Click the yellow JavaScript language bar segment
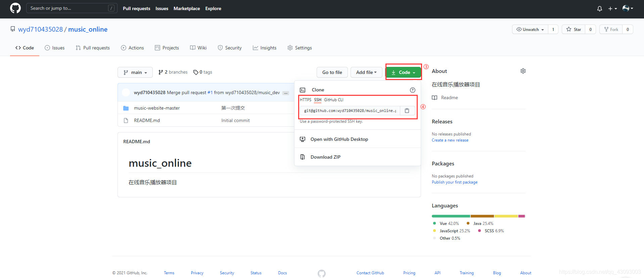644x278 pixels. pos(506,216)
